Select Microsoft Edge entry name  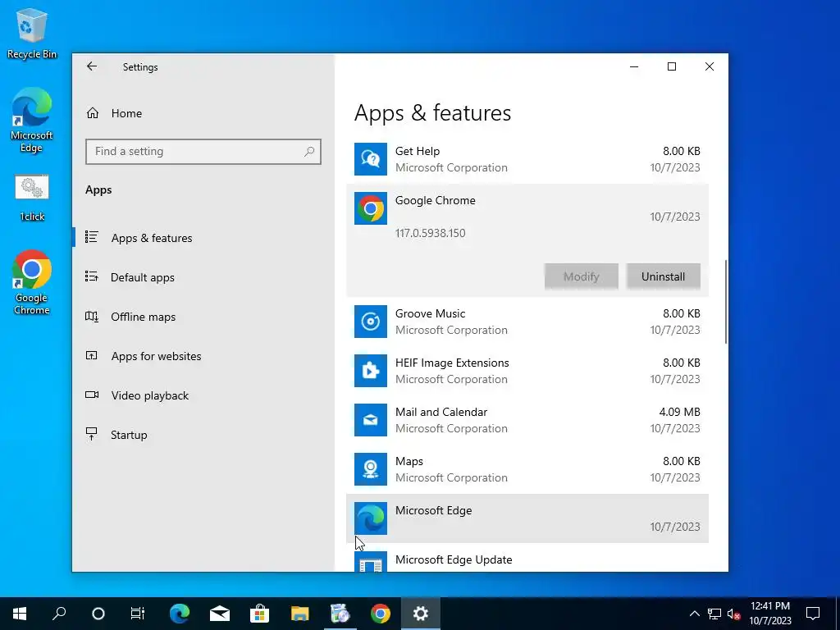pyautogui.click(x=433, y=510)
